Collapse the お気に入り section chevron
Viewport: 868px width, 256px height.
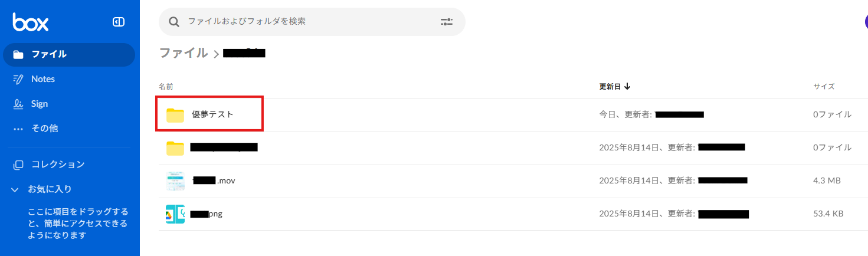point(16,189)
